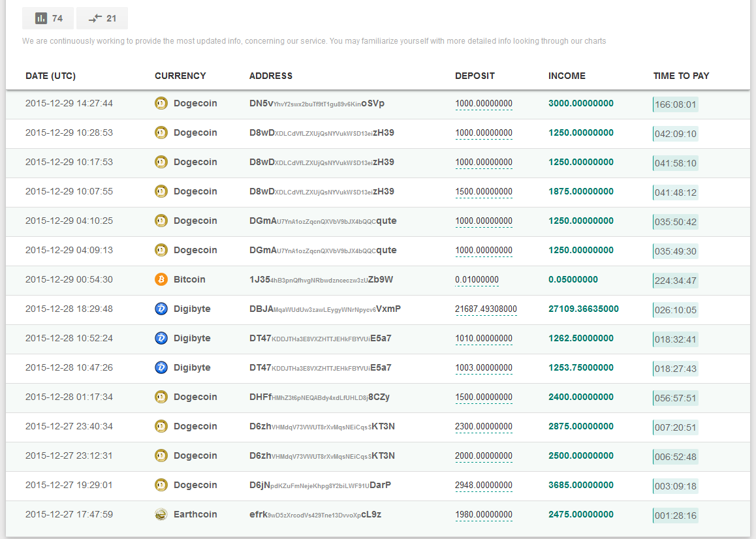Click the deposit amount 2948.00000000
The height and width of the screenshot is (539, 756).
click(483, 485)
